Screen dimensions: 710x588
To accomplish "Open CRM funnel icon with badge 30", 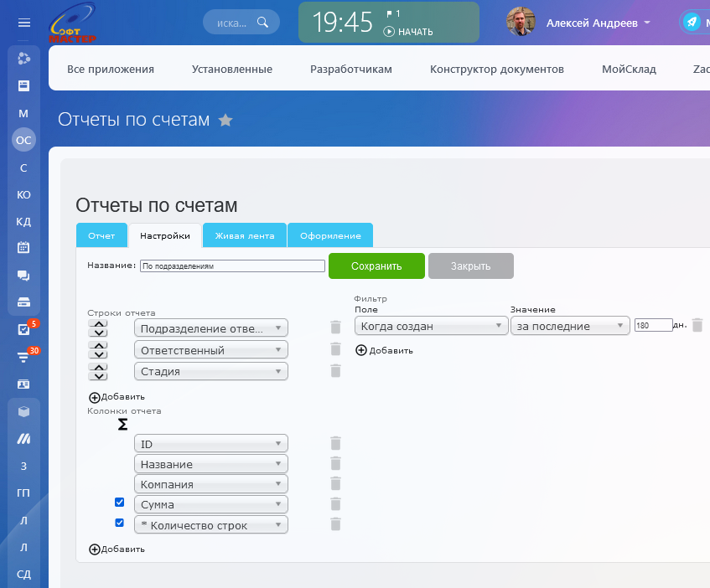I will (23, 358).
